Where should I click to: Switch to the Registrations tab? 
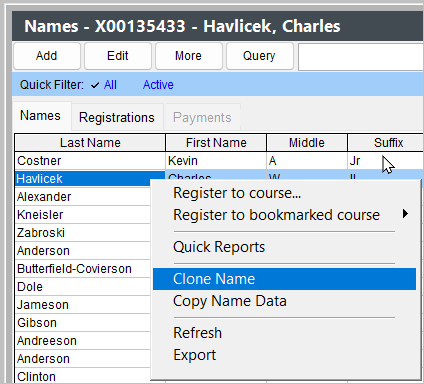[x=117, y=117]
